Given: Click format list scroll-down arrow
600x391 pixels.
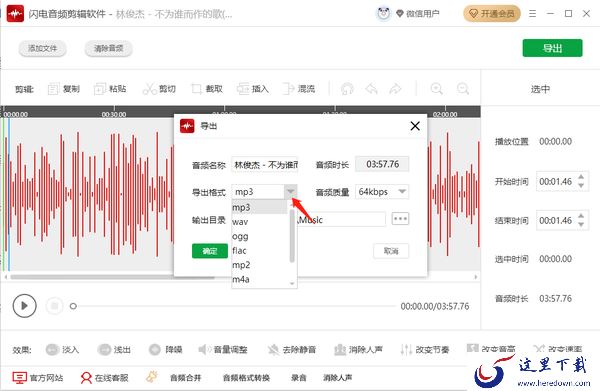Looking at the screenshot, I should click(x=292, y=284).
